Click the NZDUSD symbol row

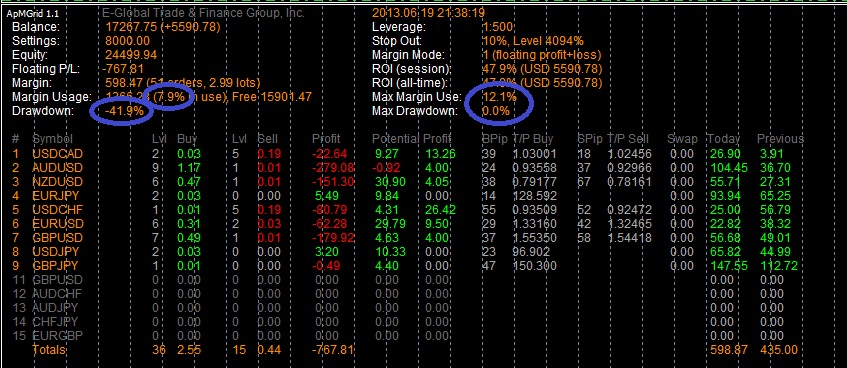(57, 181)
